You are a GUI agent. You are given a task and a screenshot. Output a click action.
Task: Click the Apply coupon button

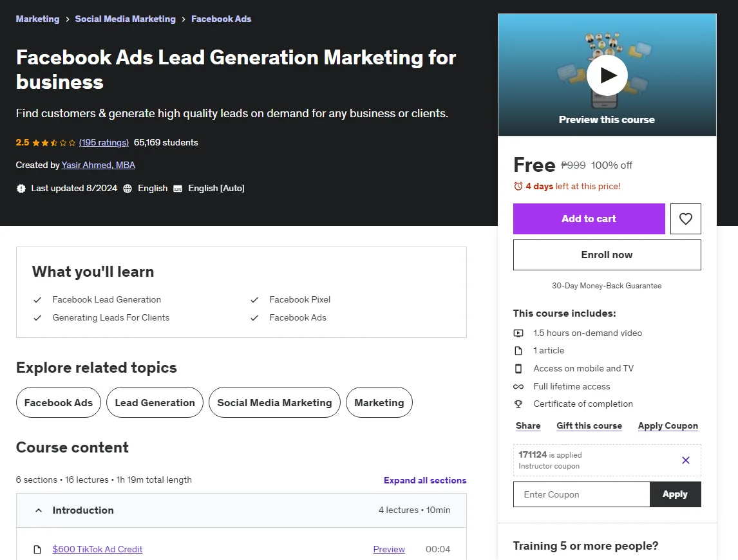point(676,494)
